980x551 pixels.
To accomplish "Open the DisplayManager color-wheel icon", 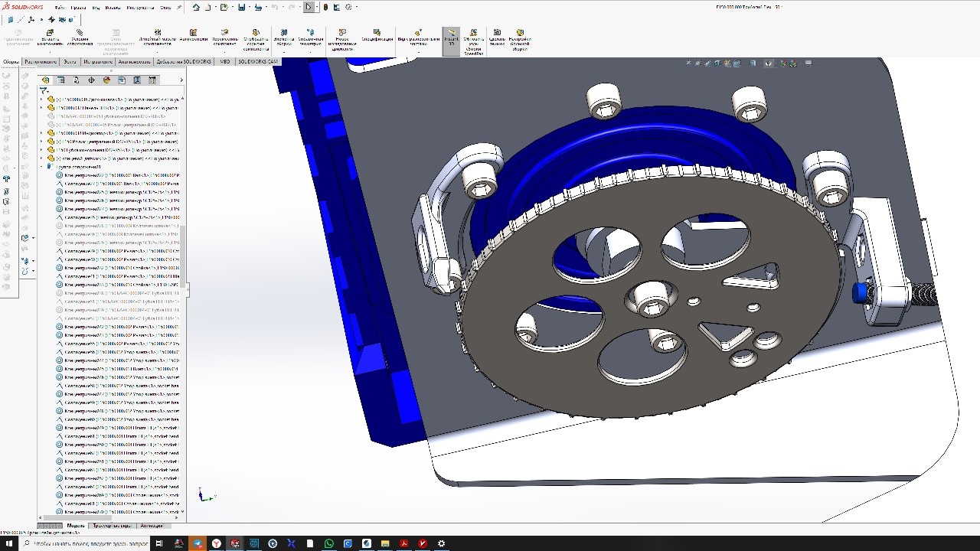I will [x=106, y=80].
